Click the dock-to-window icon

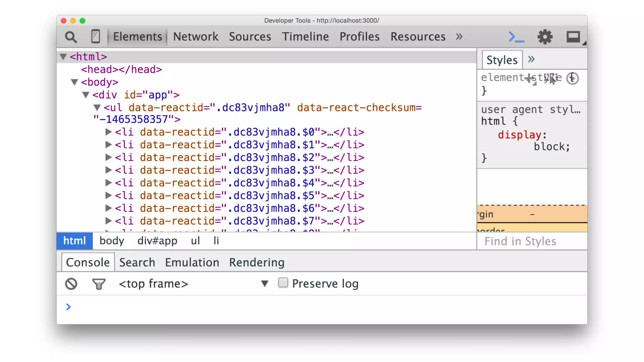coord(573,37)
